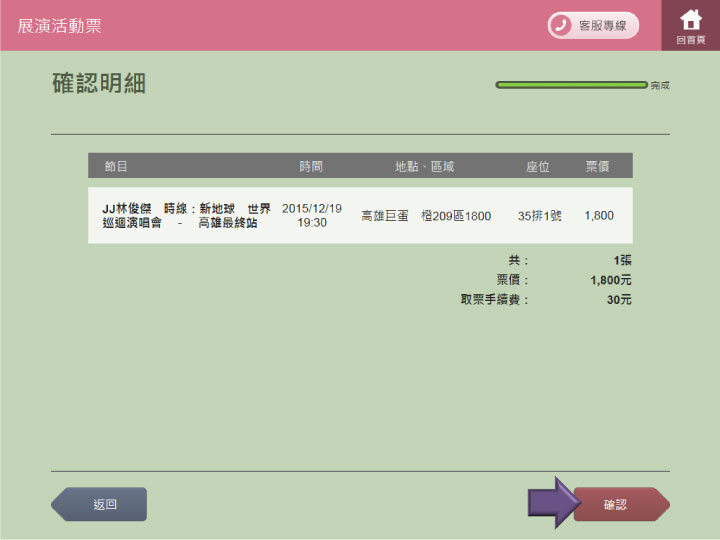Click the 票價 column header

click(597, 166)
